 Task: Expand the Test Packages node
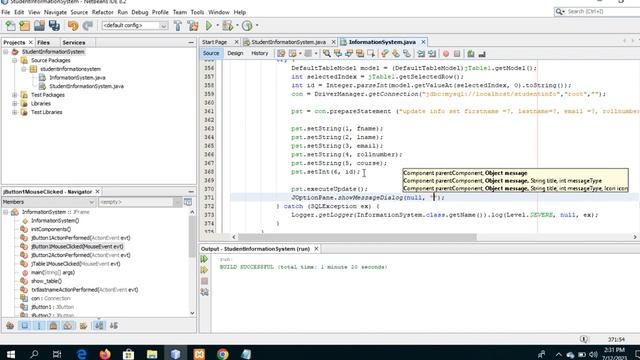pyautogui.click(x=14, y=95)
